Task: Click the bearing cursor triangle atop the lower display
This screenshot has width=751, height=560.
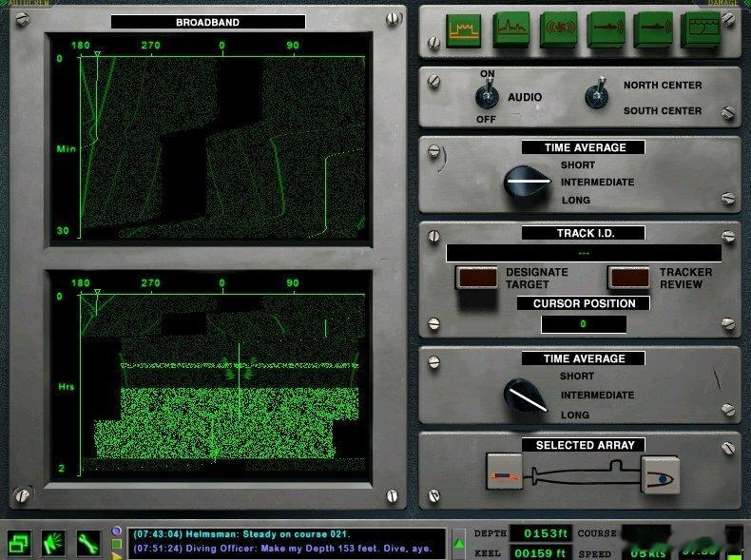Action: [x=97, y=292]
